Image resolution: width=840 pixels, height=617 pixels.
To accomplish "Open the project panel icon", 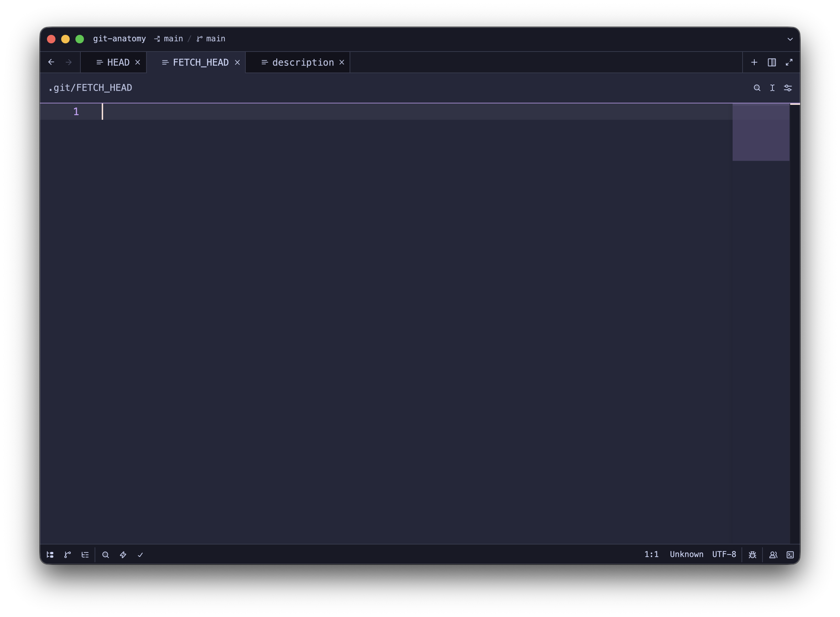I will coord(50,555).
